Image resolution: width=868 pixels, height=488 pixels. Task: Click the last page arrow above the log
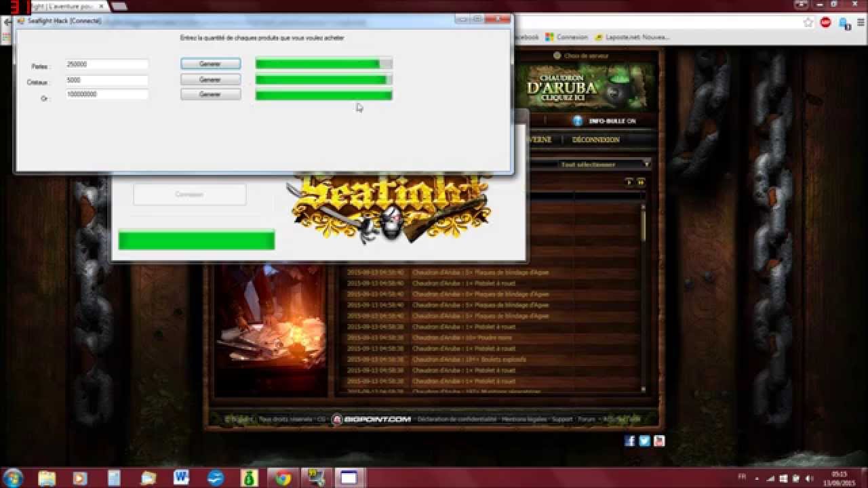tap(640, 182)
